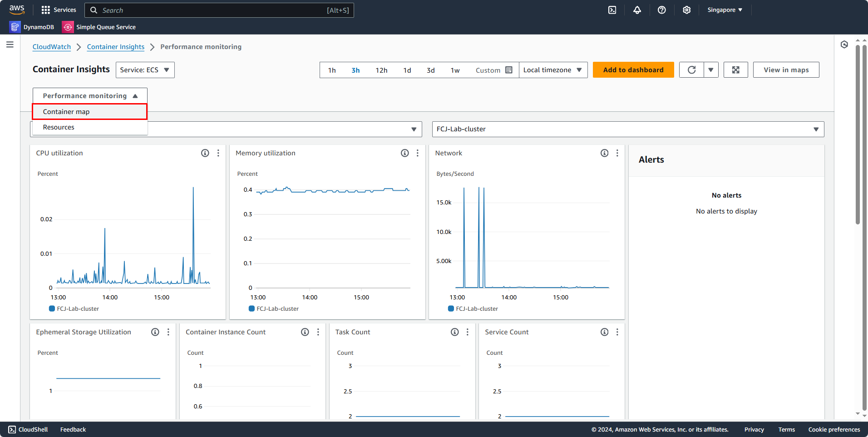Toggle FCJ-Lab-cluster legend in CPU chart
The width and height of the screenshot is (868, 437).
[x=74, y=308]
